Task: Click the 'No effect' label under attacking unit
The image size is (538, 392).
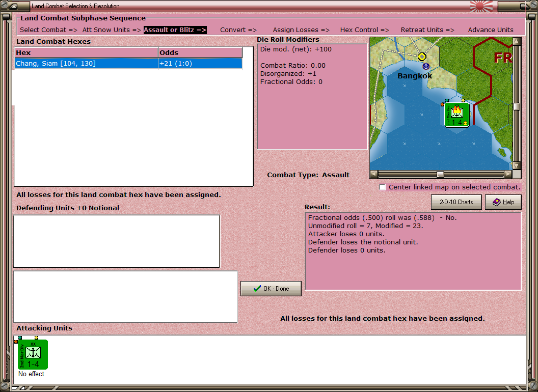Action: point(31,374)
